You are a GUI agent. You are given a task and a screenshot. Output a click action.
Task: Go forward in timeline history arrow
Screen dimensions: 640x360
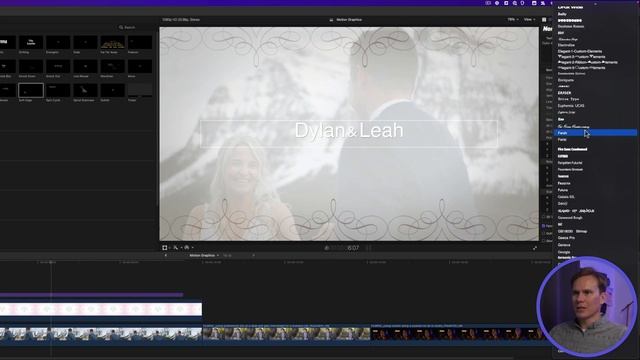253,256
